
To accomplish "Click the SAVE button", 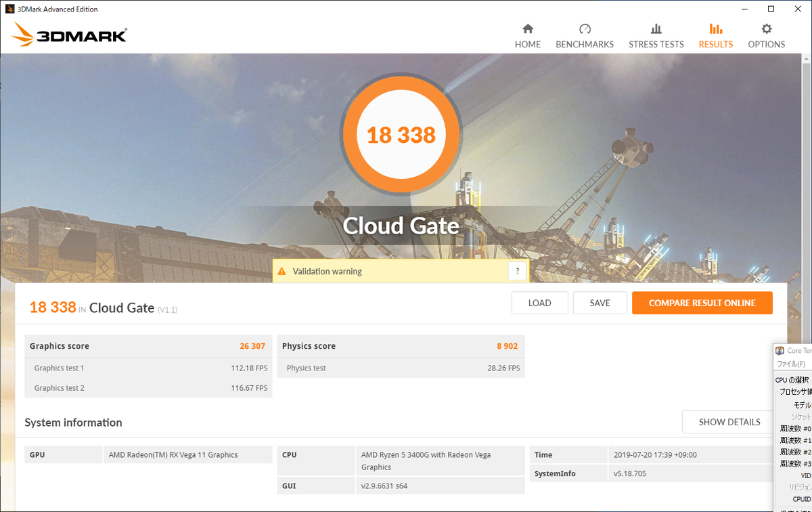I will click(x=600, y=303).
